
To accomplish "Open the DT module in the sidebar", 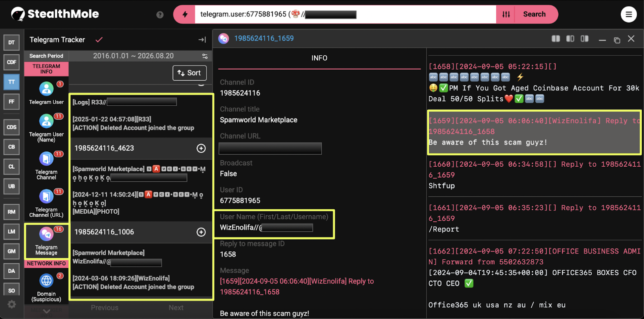I will point(12,42).
